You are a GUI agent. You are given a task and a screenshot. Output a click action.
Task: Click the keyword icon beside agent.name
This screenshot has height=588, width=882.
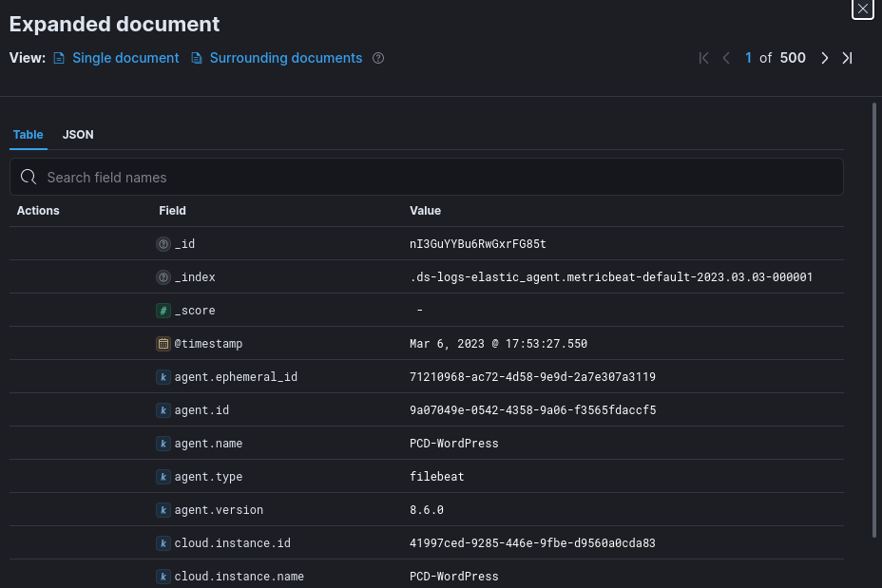pos(163,444)
